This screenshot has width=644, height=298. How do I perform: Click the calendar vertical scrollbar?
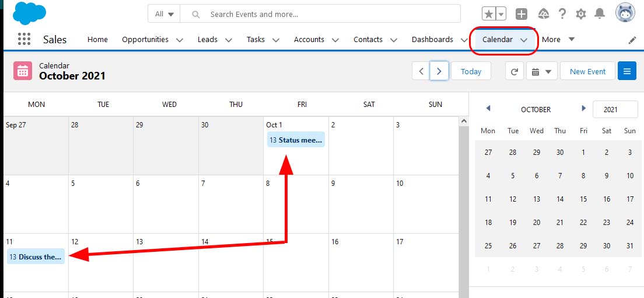(x=464, y=205)
